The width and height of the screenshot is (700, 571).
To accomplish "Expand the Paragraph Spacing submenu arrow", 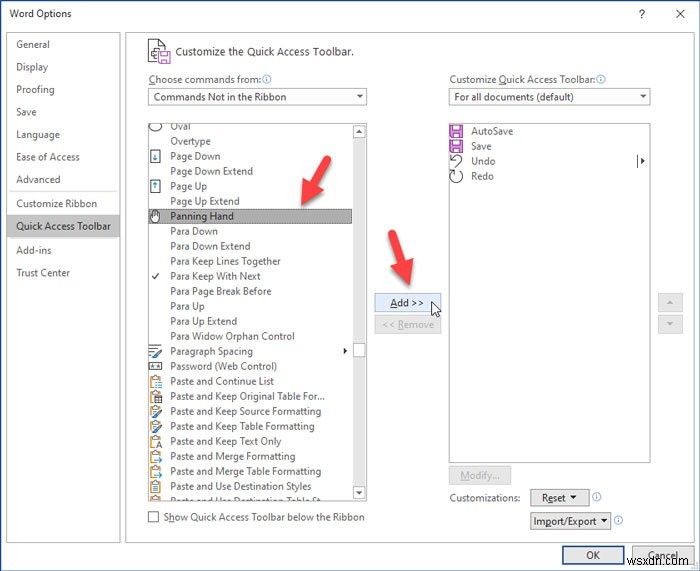I will point(345,351).
